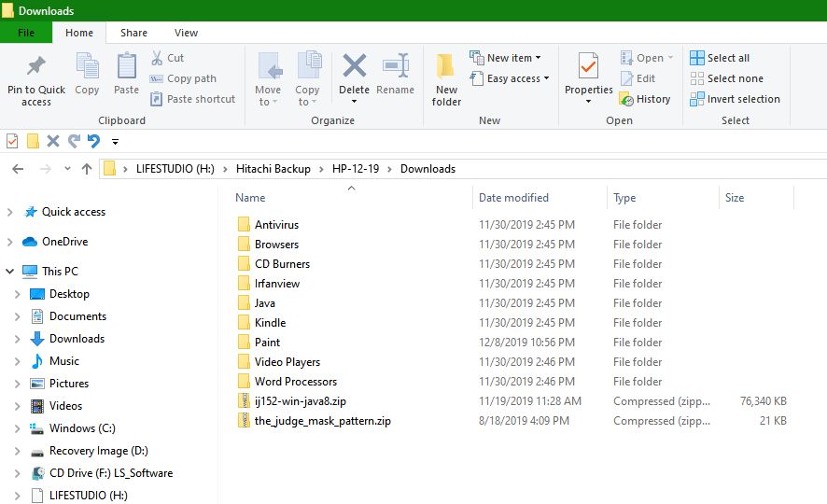The image size is (827, 504).
Task: Click the Properties checkmark icon
Action: [588, 66]
